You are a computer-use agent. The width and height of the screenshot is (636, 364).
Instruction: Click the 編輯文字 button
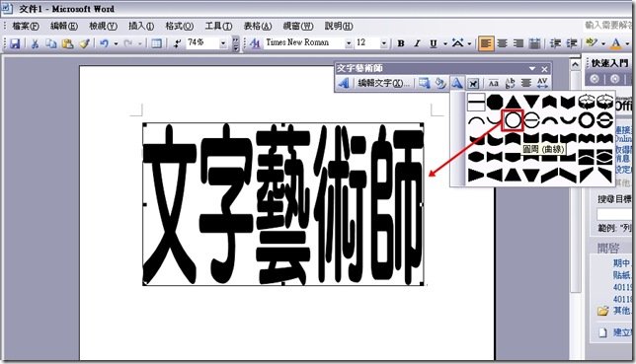click(383, 83)
